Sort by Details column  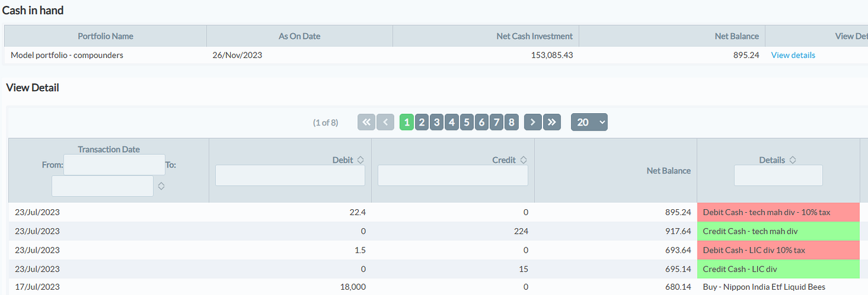793,160
